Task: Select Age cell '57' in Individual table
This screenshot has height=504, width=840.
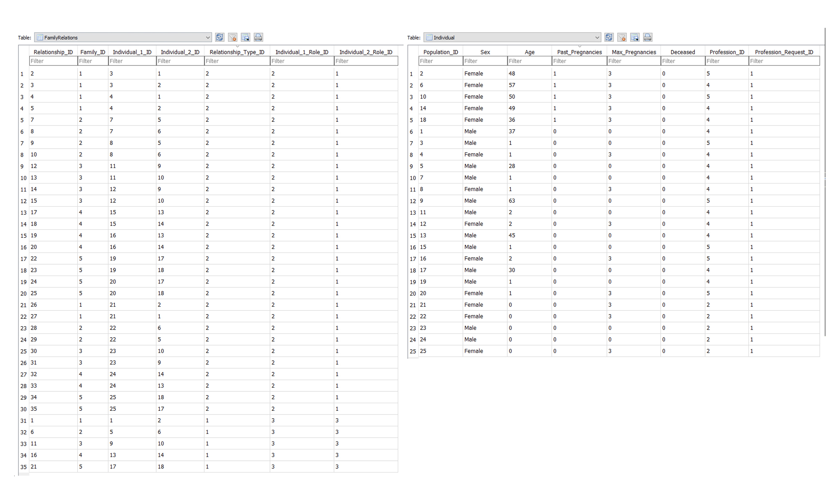Action: click(530, 85)
